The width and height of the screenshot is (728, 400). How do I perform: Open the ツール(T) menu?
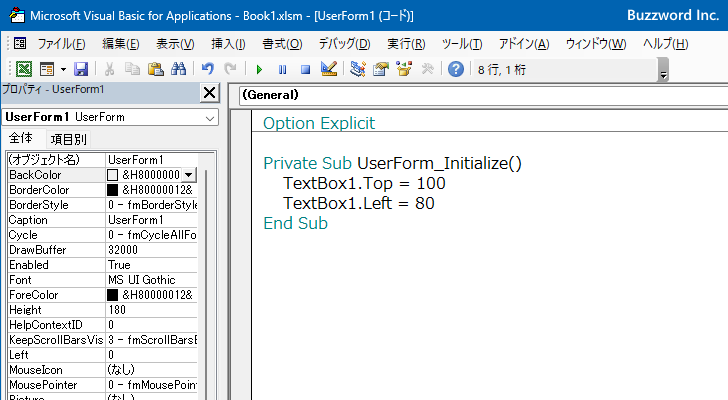(x=462, y=44)
